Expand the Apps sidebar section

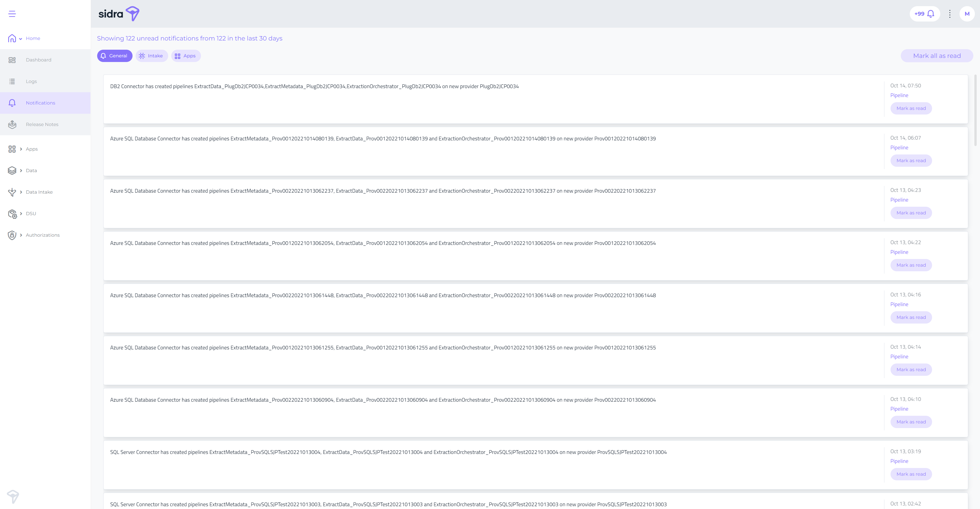(x=21, y=149)
